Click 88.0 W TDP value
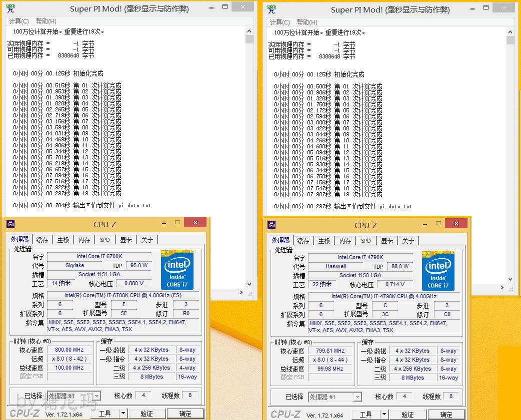The image size is (521, 420). tap(400, 266)
